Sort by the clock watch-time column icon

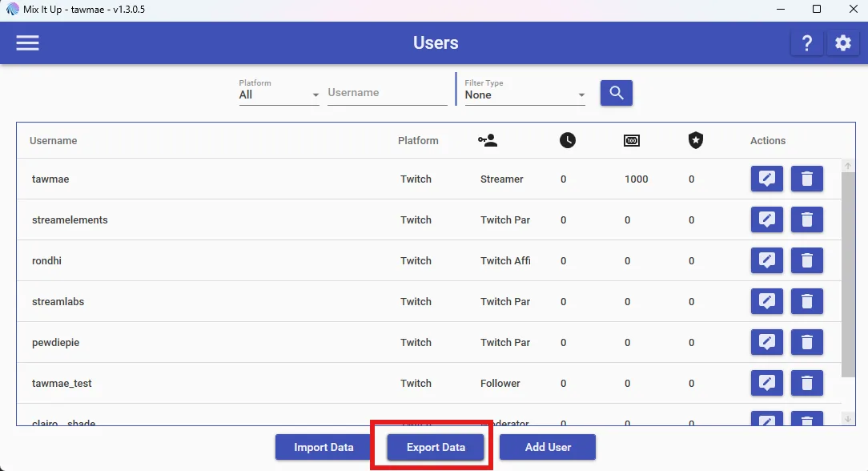568,141
